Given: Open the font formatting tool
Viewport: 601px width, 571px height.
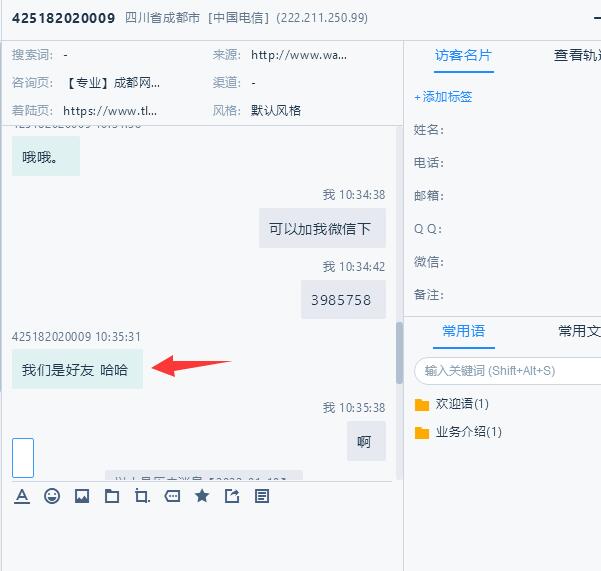Looking at the screenshot, I should [x=22, y=496].
